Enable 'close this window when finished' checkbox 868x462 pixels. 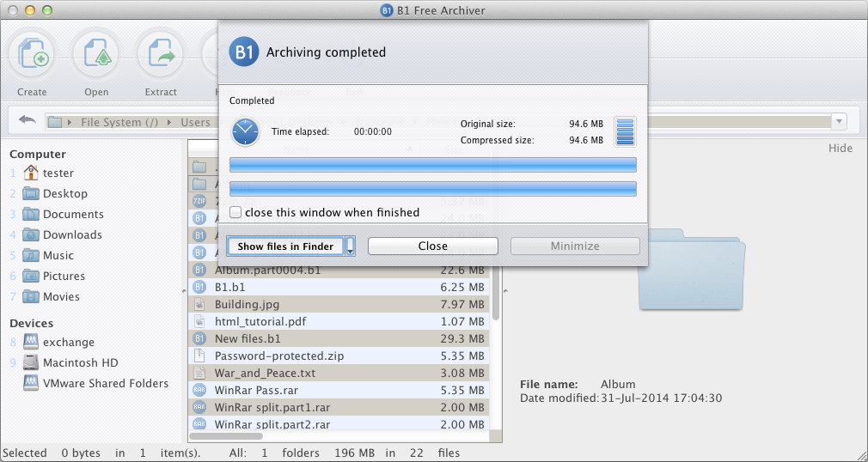click(235, 212)
